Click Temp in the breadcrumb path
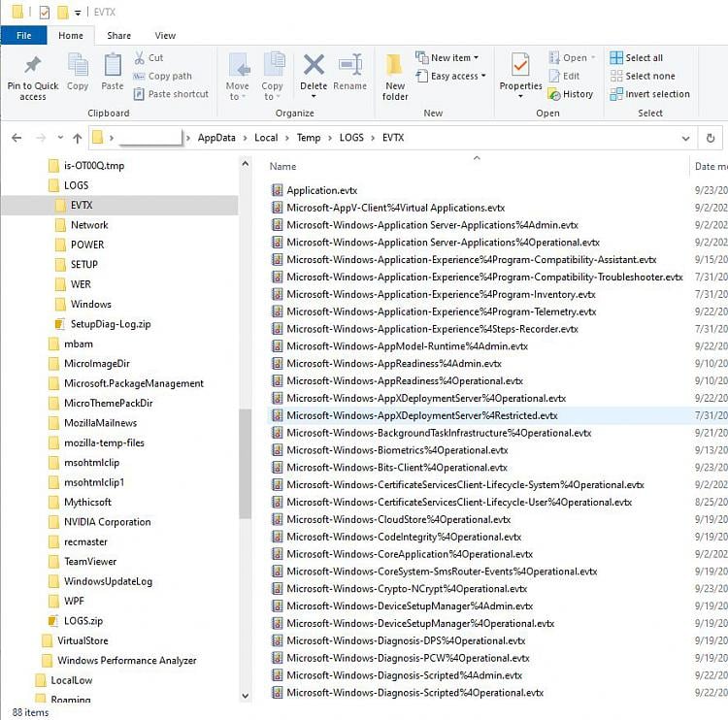 pyautogui.click(x=309, y=138)
